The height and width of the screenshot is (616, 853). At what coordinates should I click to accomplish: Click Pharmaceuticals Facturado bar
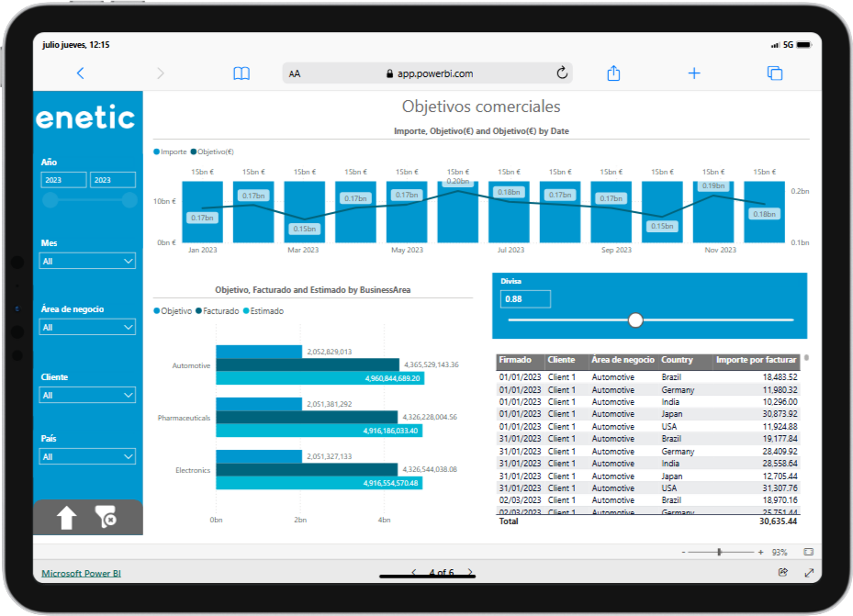coord(307,417)
